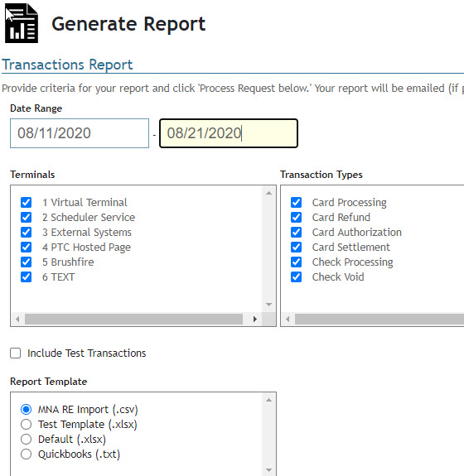Click the Generate Report document icon
Viewport: 464px width, 476px height.
click(x=22, y=23)
